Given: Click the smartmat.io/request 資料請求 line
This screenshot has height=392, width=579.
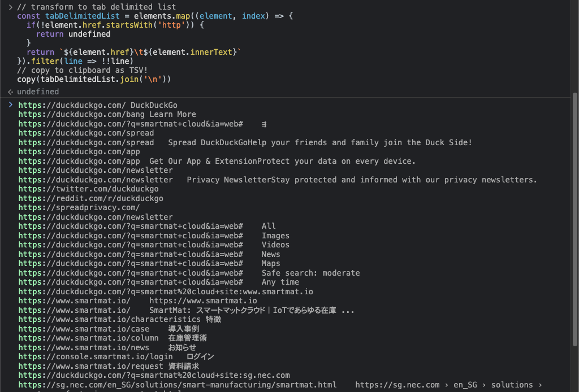Looking at the screenshot, I should click(109, 366).
